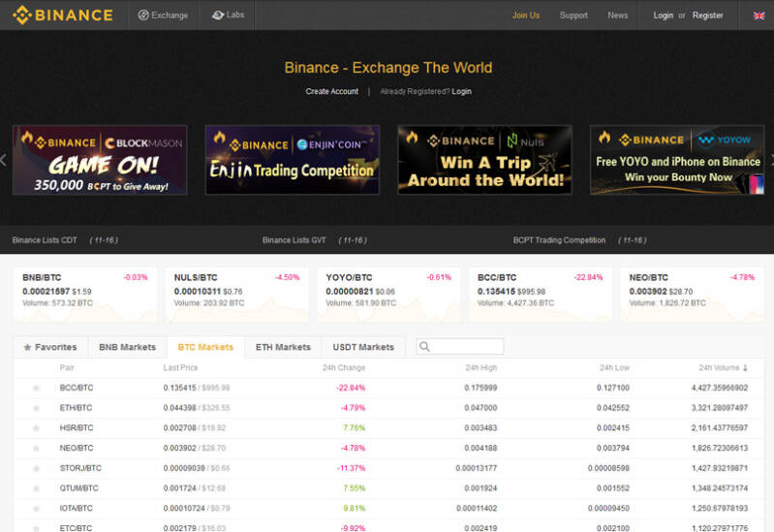Open the HSR/BTC pair row
Viewport: 774px width, 532px height.
388,428
